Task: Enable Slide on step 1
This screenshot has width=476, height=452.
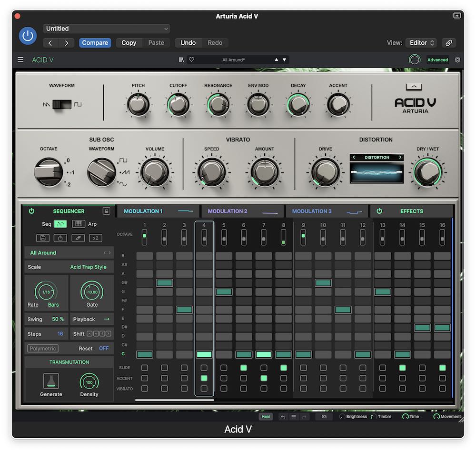Action: pos(145,368)
